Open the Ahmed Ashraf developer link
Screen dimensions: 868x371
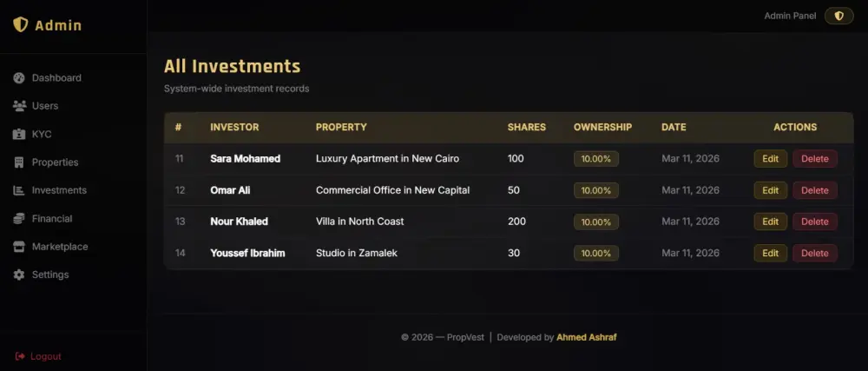point(587,337)
